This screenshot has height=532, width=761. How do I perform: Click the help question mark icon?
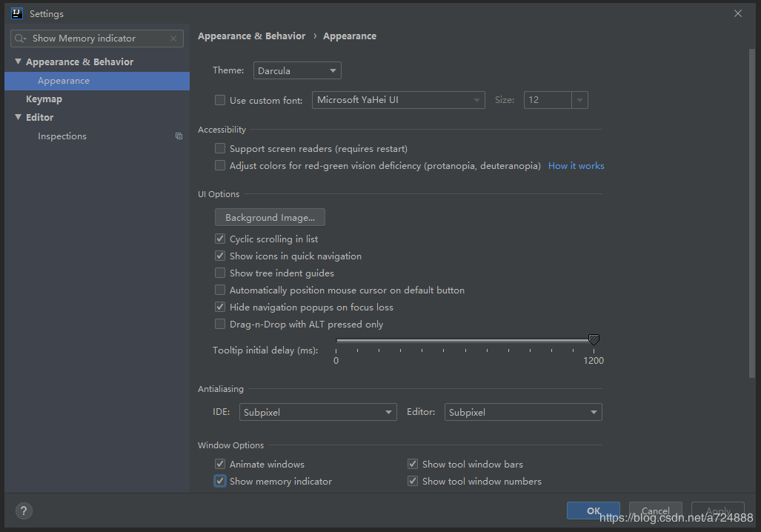click(24, 511)
